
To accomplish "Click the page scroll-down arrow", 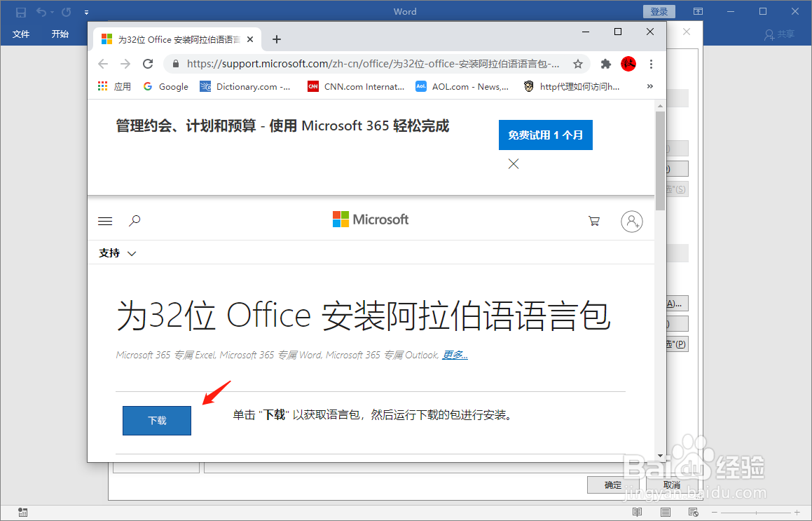I will (x=660, y=456).
